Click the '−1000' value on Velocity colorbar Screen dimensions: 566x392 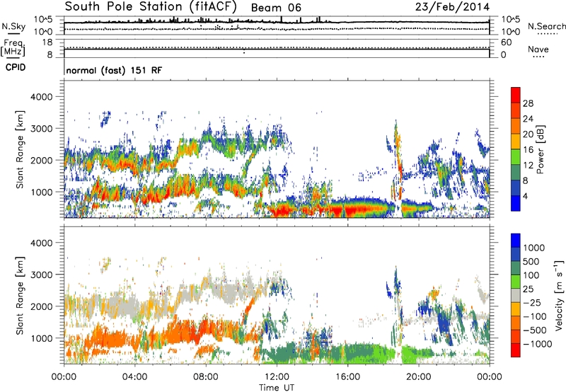[x=538, y=344]
